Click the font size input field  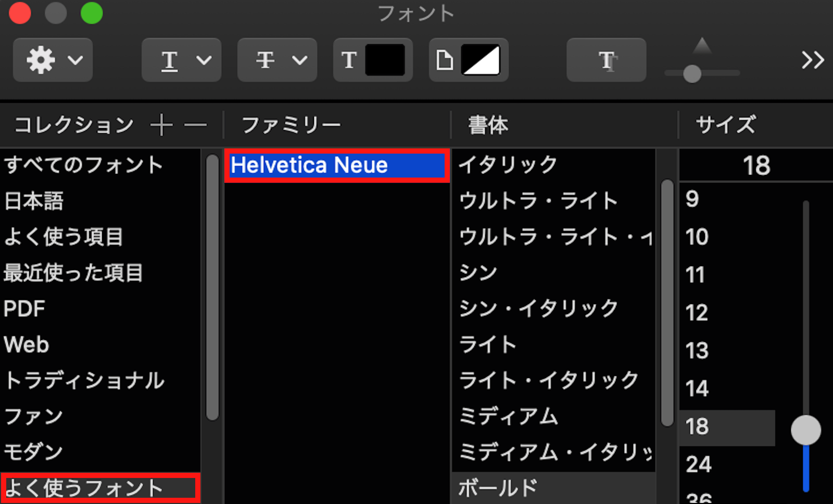[756, 166]
